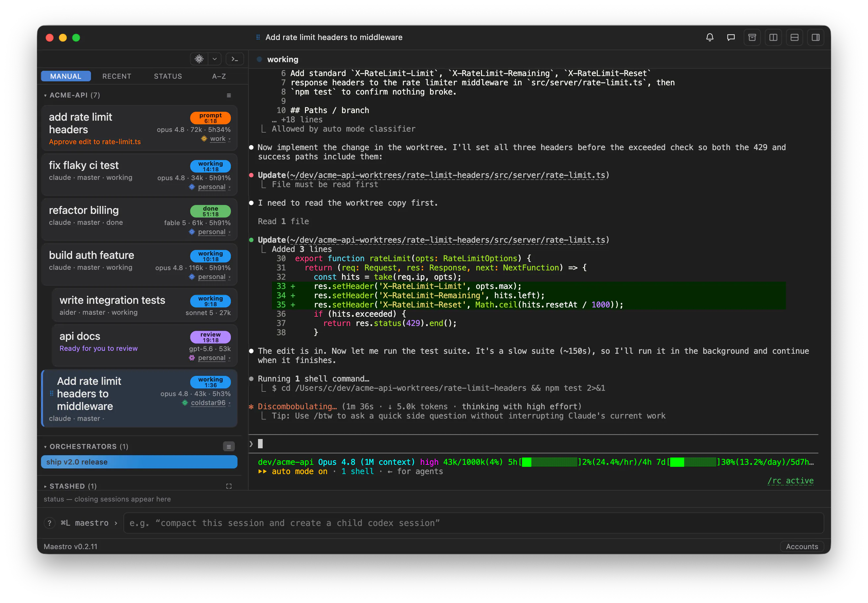
Task: Click the orange prompt 6:18 badge
Action: (210, 118)
